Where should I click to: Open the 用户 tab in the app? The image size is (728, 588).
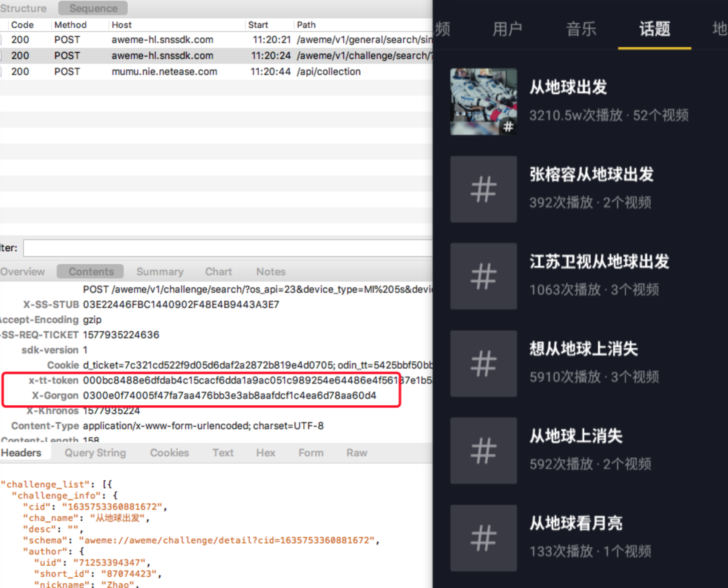coord(507,29)
